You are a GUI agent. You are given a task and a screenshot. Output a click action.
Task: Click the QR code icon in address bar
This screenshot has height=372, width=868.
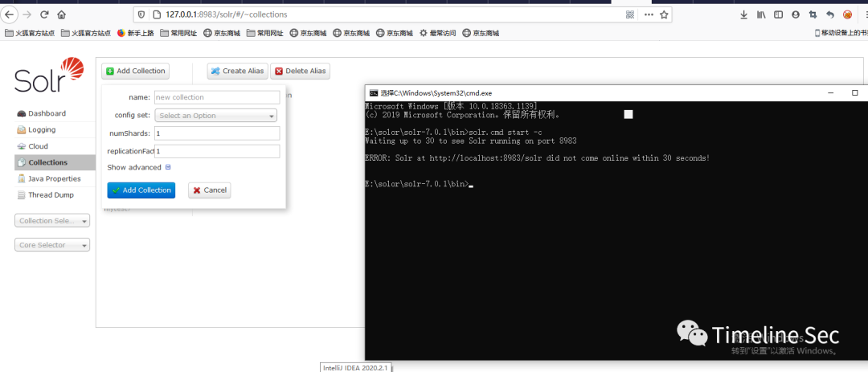[x=630, y=14]
